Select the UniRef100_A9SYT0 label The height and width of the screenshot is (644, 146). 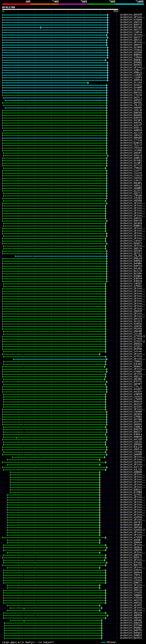[x=131, y=30]
